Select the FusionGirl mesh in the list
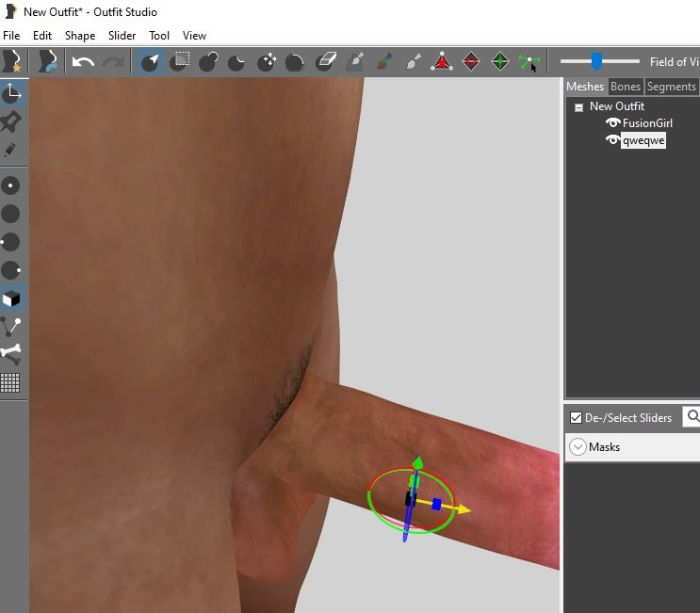The image size is (700, 613). click(x=647, y=123)
